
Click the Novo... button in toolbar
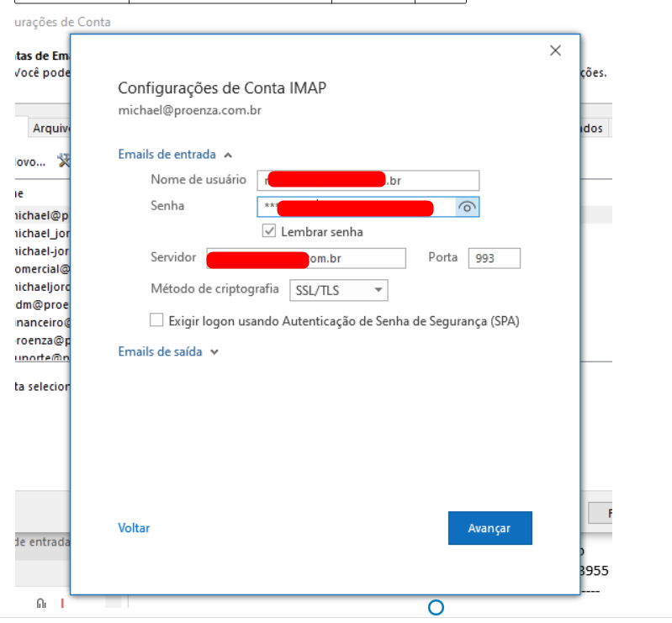[x=30, y=161]
